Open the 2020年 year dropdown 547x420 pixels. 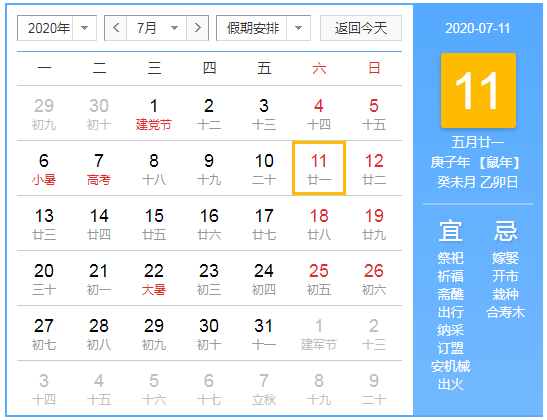pos(57,28)
